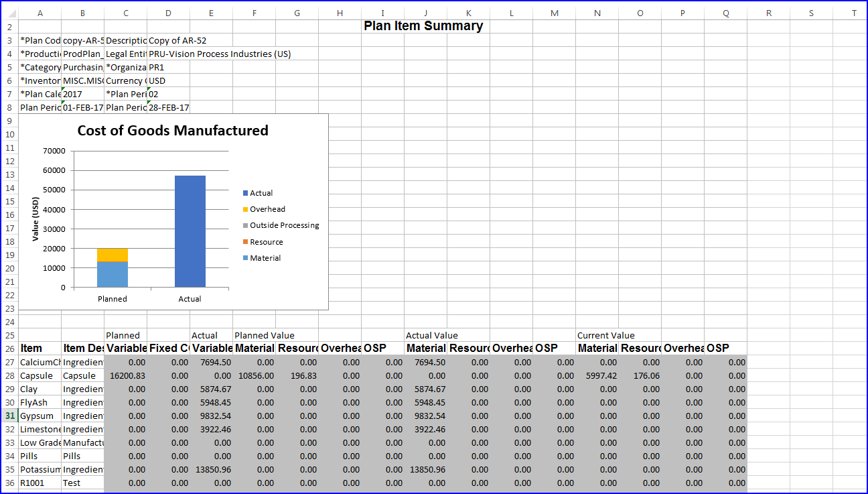Viewport: 868px width, 494px height.
Task: Click the Overhead legend color swatch
Action: [245, 209]
